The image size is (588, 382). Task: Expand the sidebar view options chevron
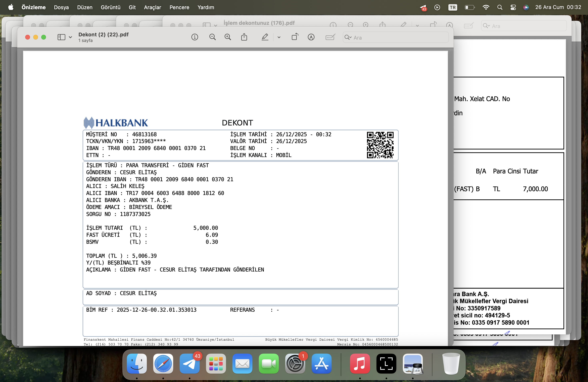[70, 38]
